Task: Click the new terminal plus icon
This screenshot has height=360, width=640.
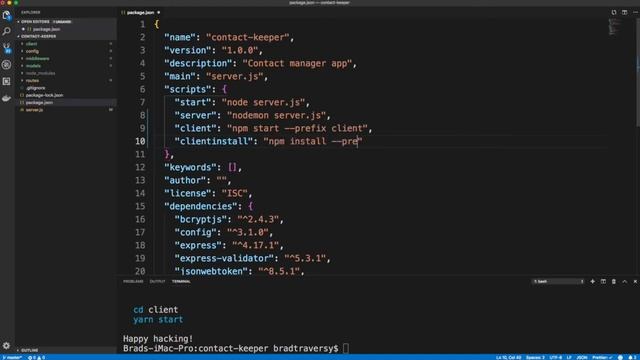Action: (593, 281)
